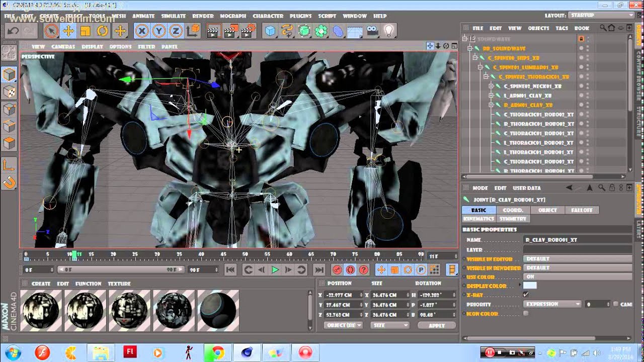Select the Live Selection arrow tool
The image size is (644, 362).
click(51, 31)
